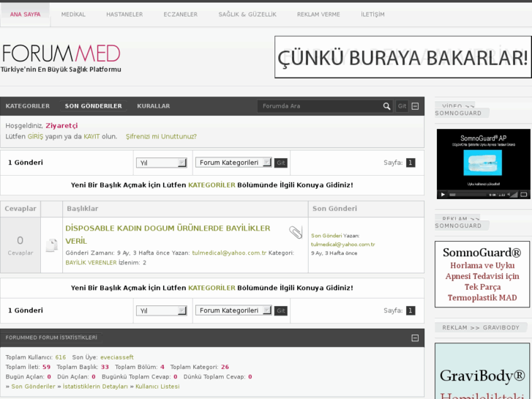Go to the ANA SAYFA tab
Viewport: 532px width, 399px height.
click(x=25, y=14)
